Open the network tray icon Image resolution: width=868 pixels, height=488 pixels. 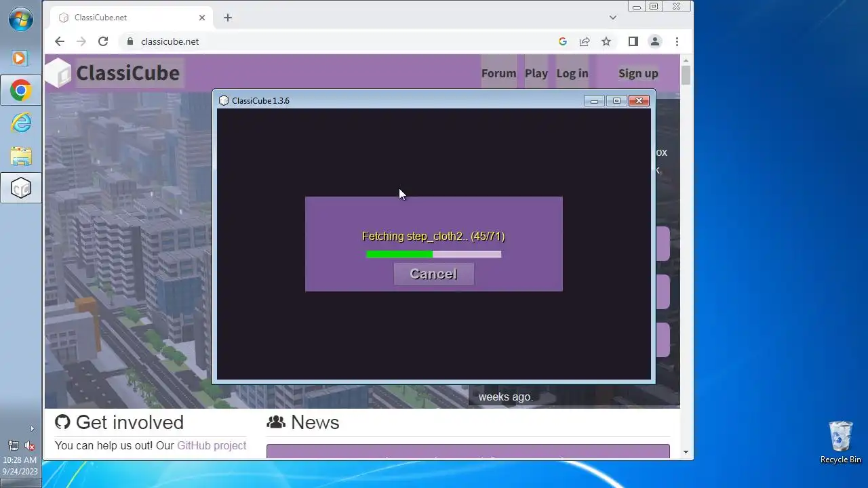tap(14, 445)
